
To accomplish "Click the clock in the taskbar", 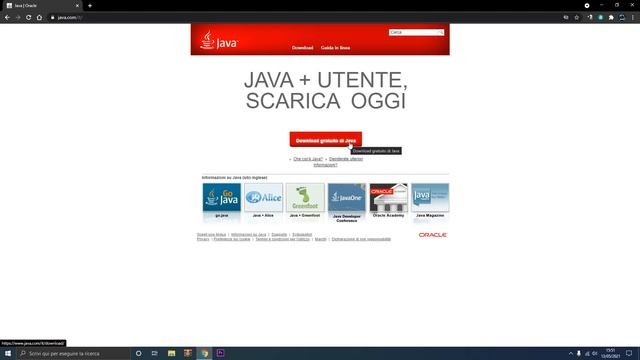I will pyautogui.click(x=610, y=353).
